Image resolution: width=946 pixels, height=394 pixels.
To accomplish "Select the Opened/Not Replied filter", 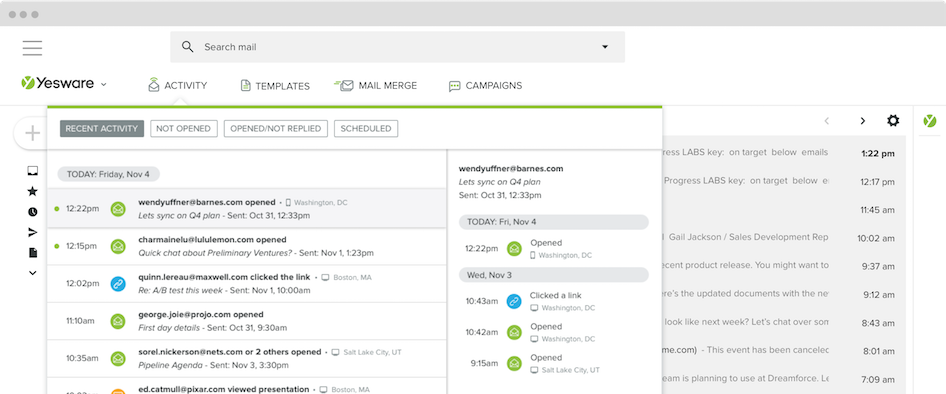I will point(276,129).
